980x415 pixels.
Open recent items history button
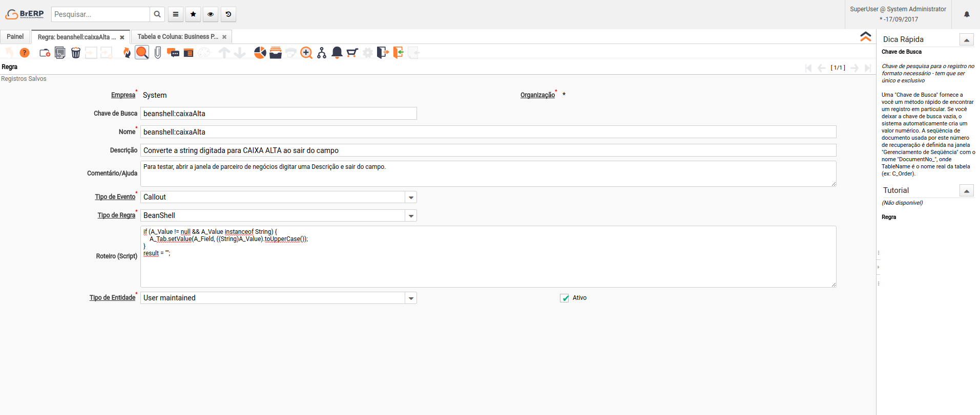coord(228,14)
